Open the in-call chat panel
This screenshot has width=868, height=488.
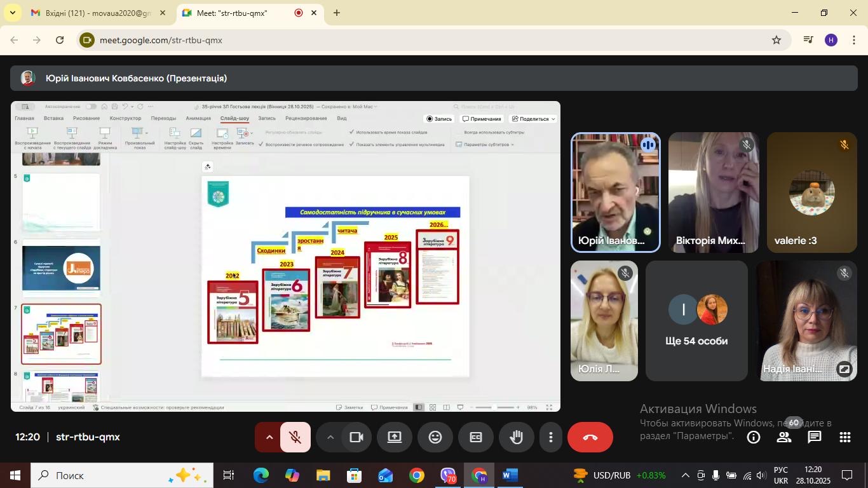click(x=815, y=437)
